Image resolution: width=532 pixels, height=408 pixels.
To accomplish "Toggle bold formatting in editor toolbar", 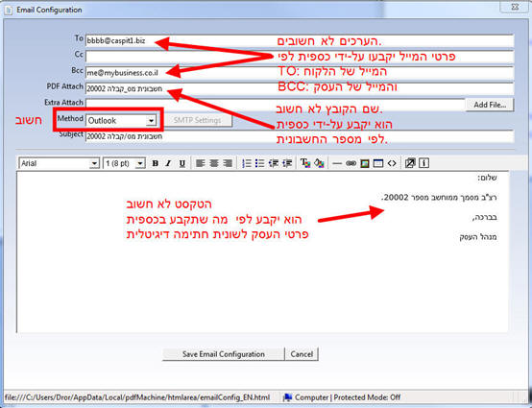I will click(x=155, y=163).
